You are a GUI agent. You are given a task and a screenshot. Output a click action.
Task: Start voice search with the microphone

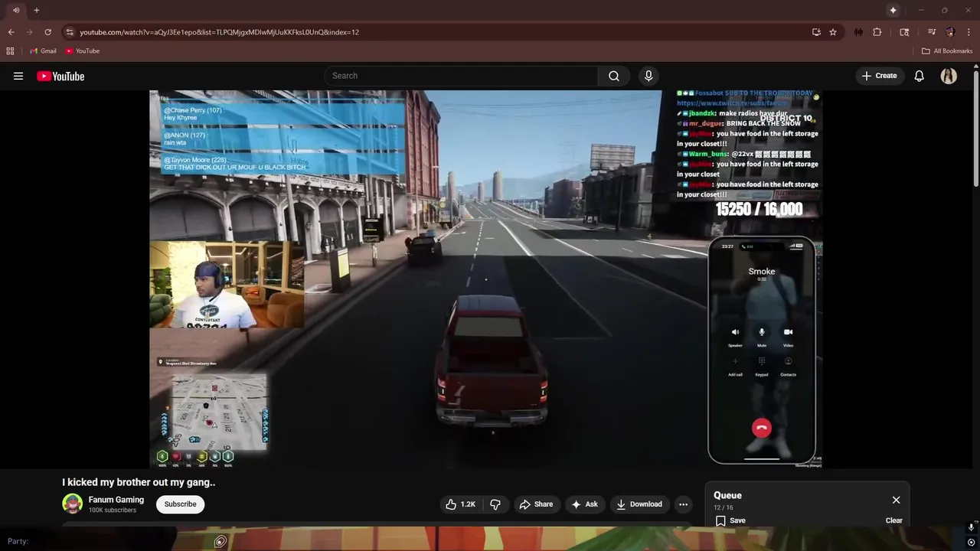648,76
